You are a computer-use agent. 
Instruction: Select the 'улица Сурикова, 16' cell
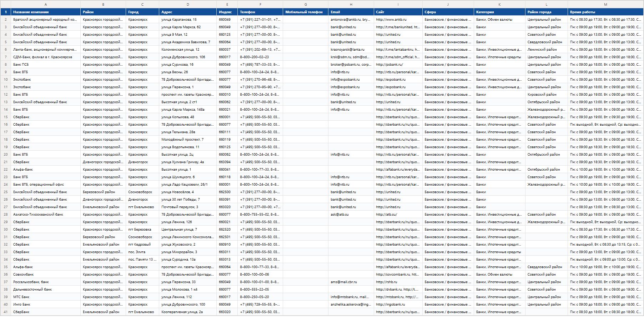[188, 65]
